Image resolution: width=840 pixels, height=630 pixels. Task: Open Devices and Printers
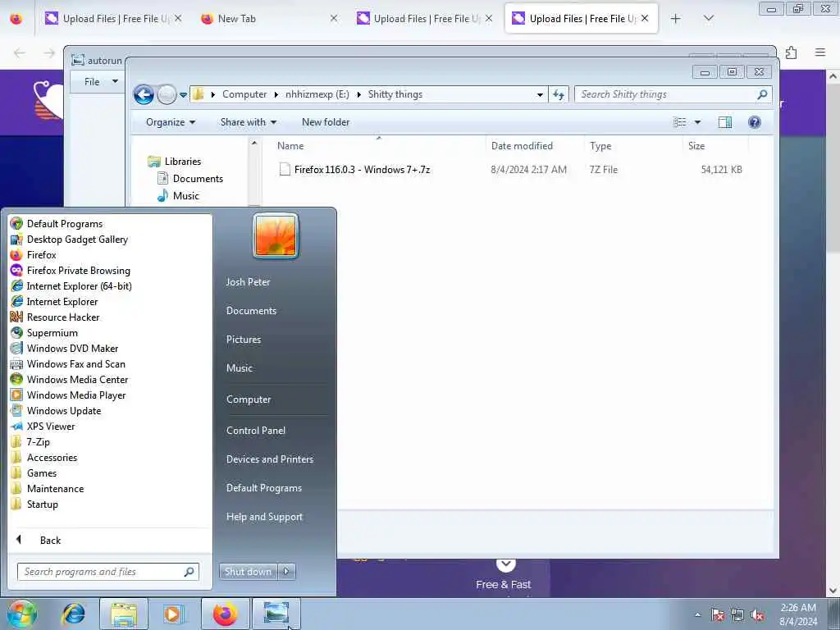coord(269,459)
